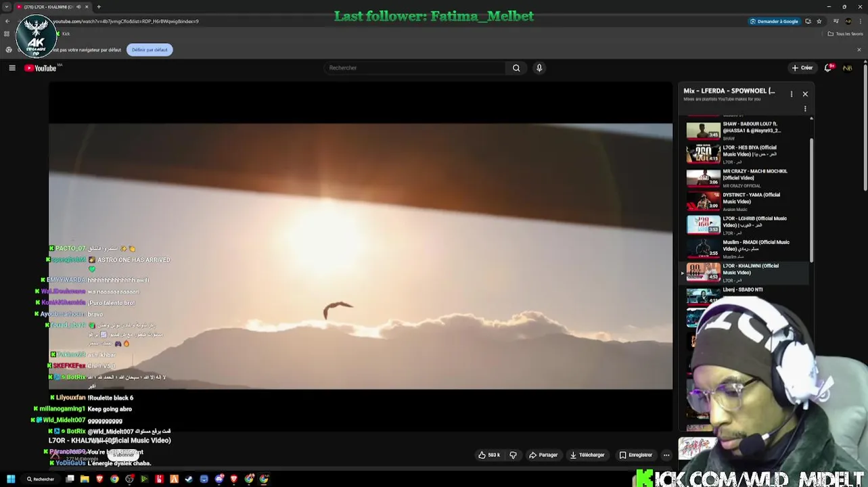The image size is (868, 487).
Task: Select Lbenj - SBABO NTI playlist video
Action: (x=746, y=295)
